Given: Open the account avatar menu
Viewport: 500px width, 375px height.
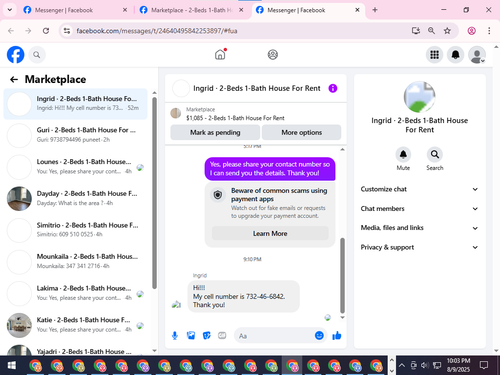Looking at the screenshot, I should coord(477,55).
